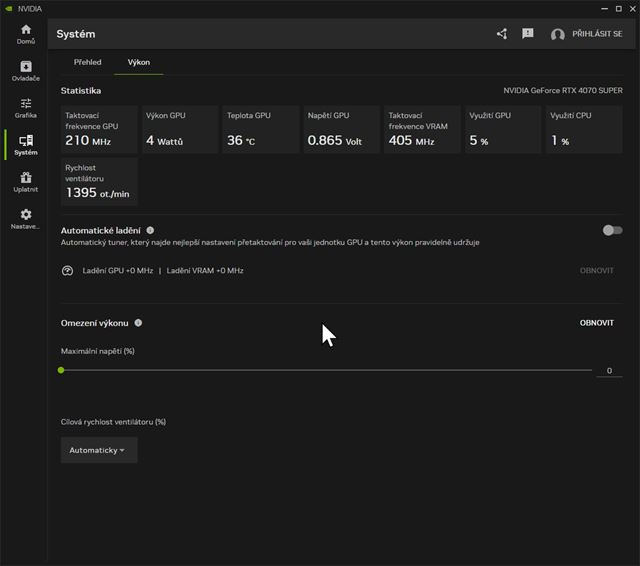Switch to the Přehled tab
The width and height of the screenshot is (640, 566).
pos(87,62)
